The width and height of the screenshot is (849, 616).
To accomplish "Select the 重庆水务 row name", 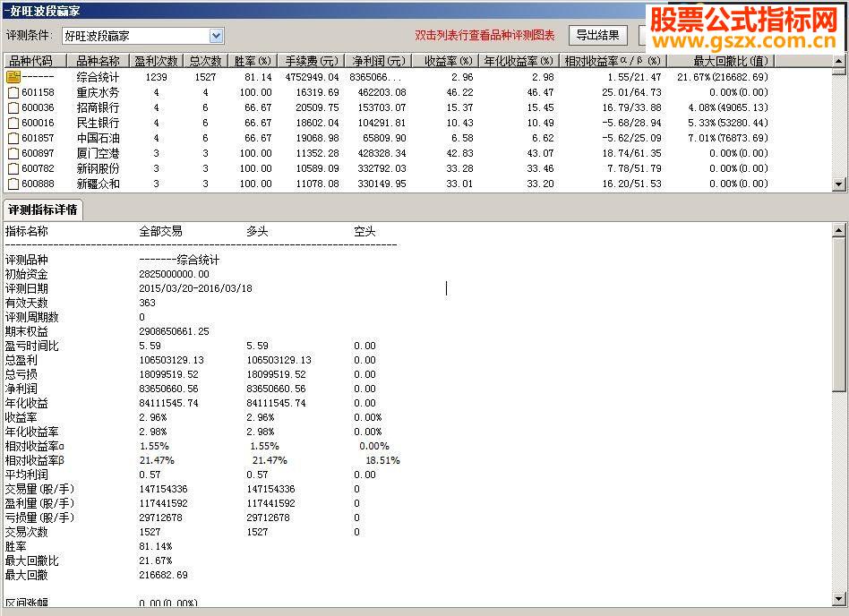I will [98, 92].
